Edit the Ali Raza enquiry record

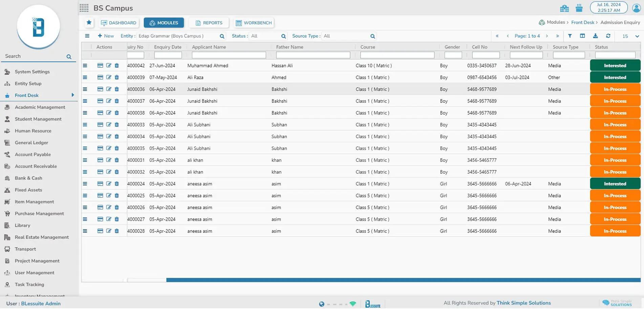[x=109, y=78]
